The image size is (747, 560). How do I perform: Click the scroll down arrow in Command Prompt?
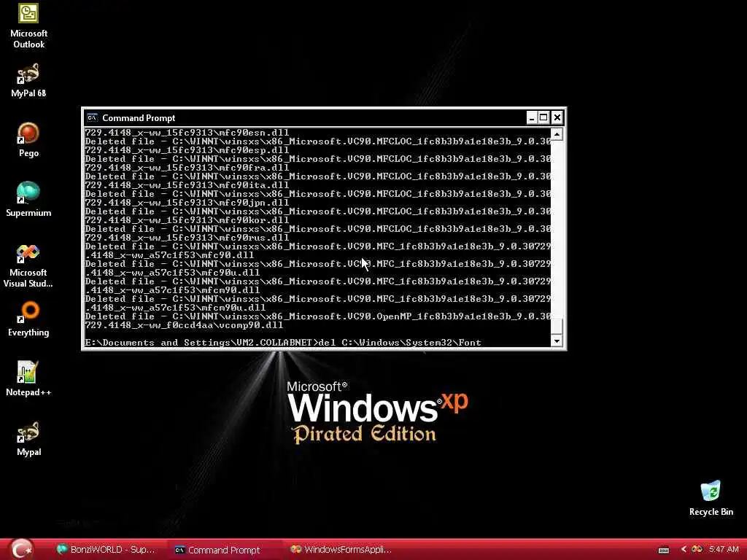(557, 341)
